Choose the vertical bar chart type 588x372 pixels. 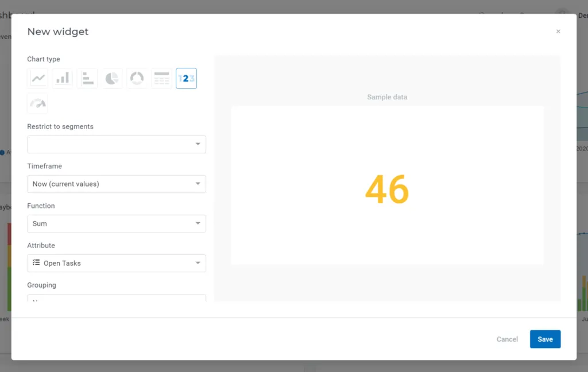pos(62,79)
